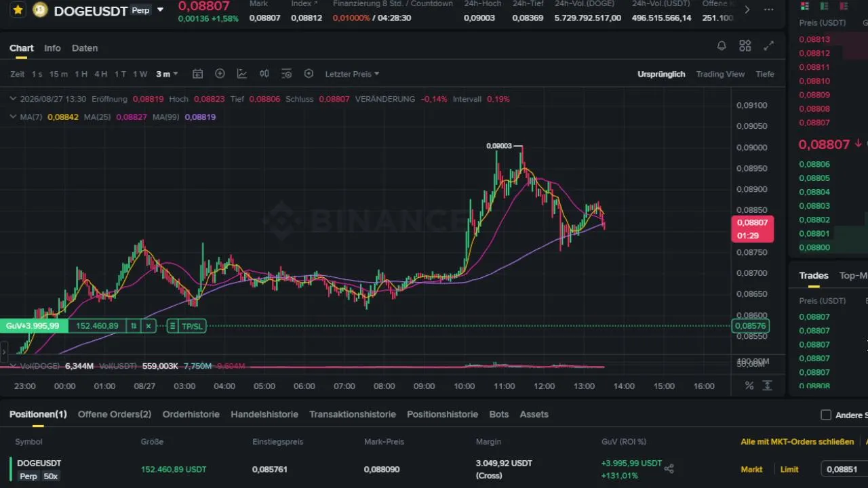Click the limit price field showing 0,08851
Image resolution: width=868 pixels, height=488 pixels.
[844, 469]
